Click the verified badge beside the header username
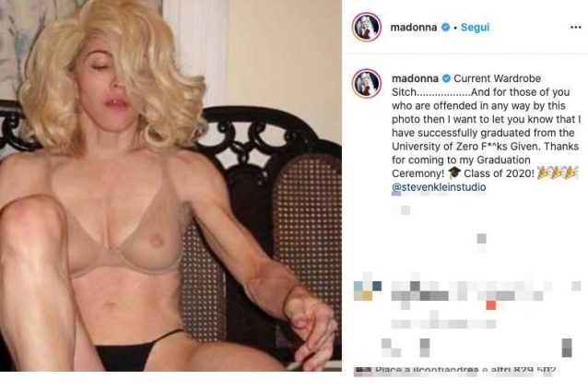This screenshot has height=392, width=588. click(x=445, y=28)
